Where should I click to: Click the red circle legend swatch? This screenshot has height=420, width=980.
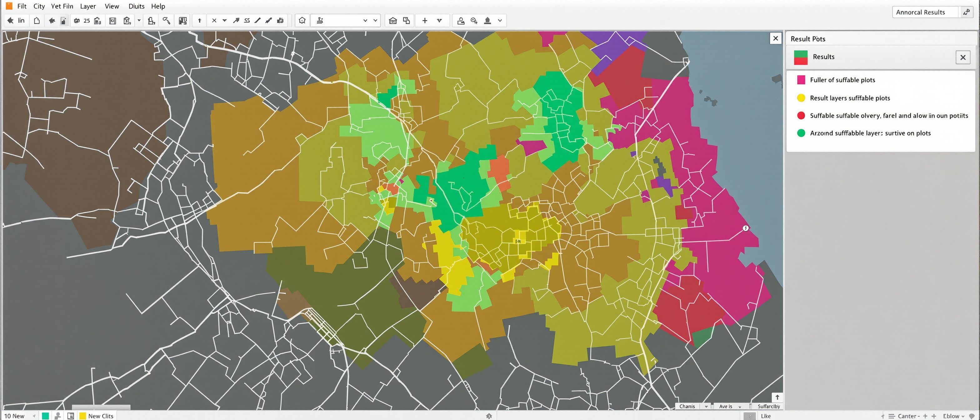point(801,115)
